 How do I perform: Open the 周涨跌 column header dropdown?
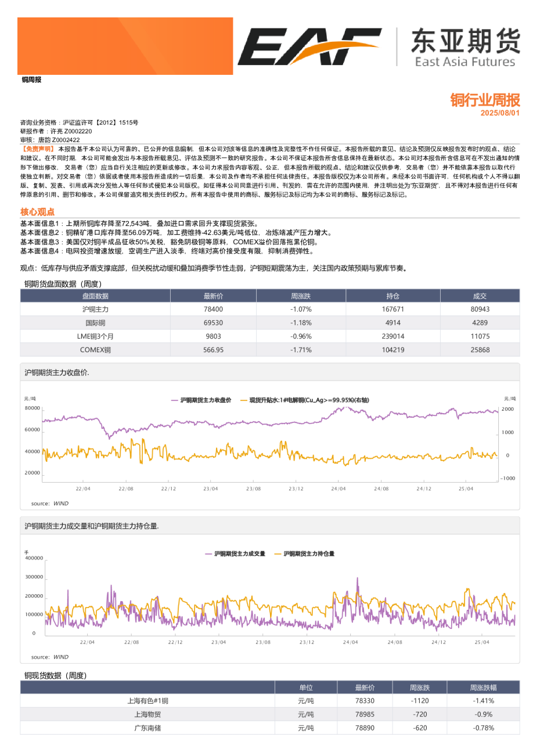click(301, 295)
